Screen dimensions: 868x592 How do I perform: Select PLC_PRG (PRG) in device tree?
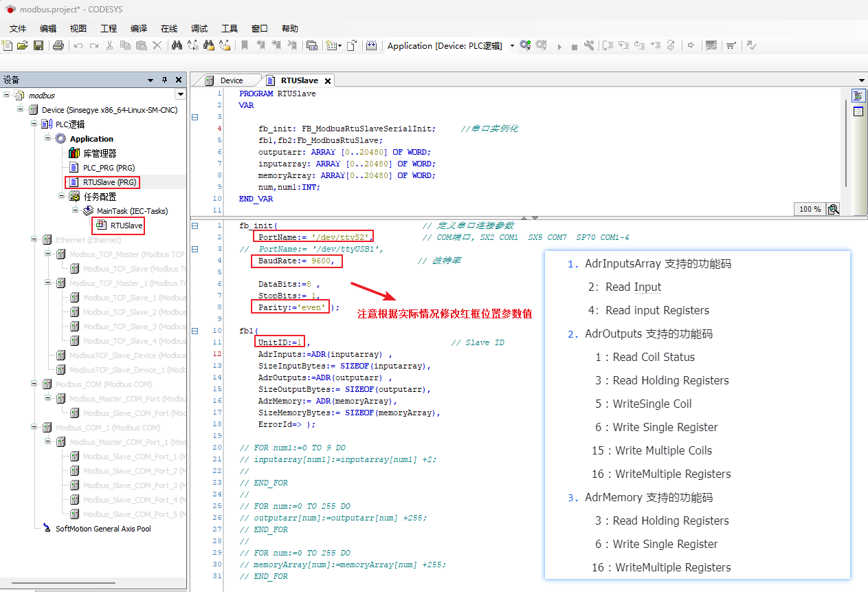coord(109,168)
